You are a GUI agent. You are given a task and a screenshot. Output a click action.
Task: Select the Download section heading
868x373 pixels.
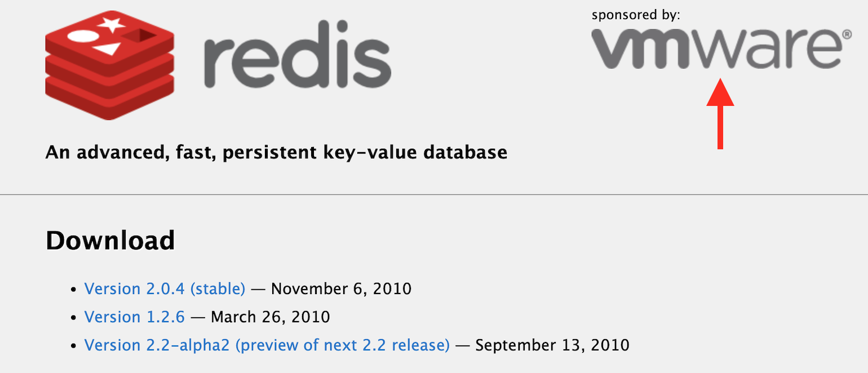pos(110,240)
